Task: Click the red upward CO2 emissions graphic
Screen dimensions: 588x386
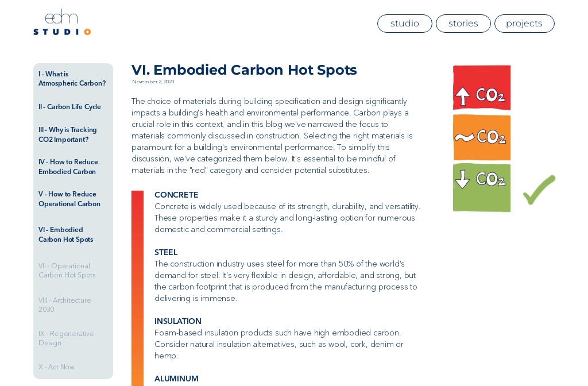Action: coord(482,88)
